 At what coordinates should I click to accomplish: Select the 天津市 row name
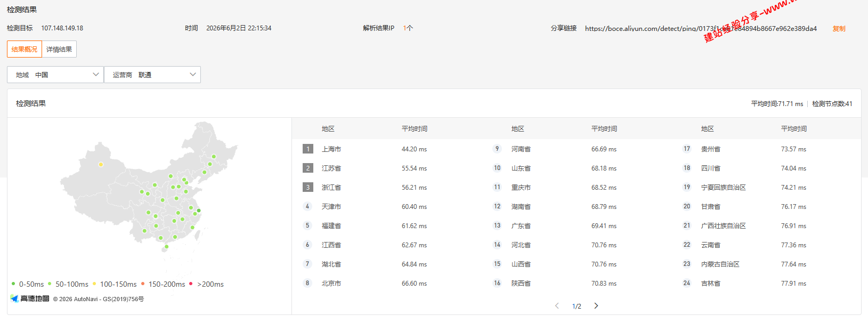(x=331, y=207)
